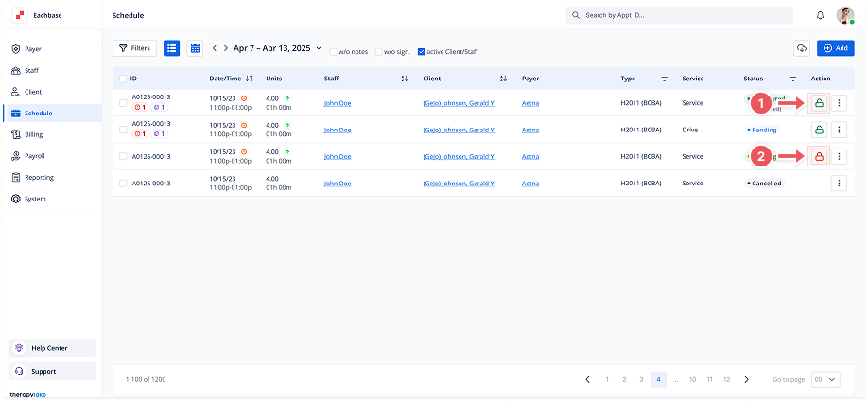Screen dimensions: 868x402
Task: Check the select-all box beside ID header
Action: 123,79
